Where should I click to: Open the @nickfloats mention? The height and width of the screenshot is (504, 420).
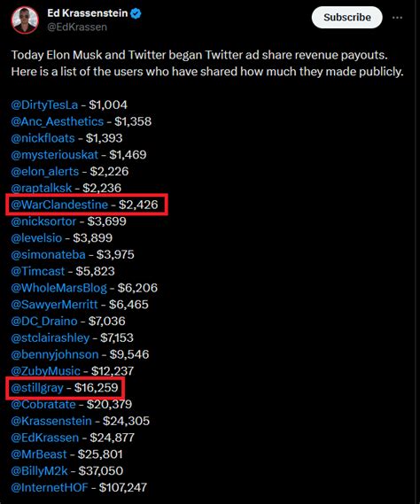click(43, 138)
